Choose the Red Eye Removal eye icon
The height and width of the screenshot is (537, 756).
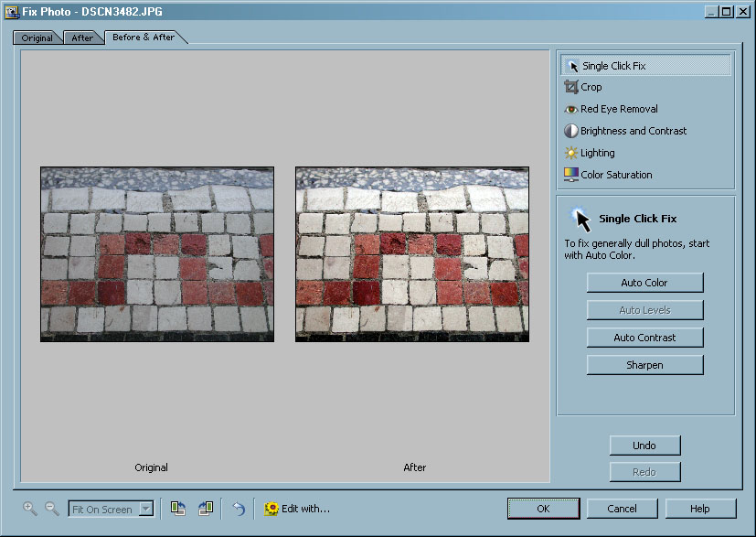571,109
